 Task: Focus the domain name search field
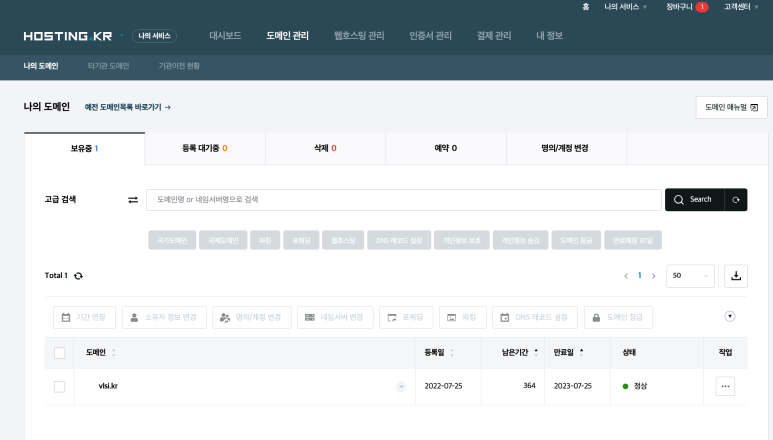coord(404,200)
